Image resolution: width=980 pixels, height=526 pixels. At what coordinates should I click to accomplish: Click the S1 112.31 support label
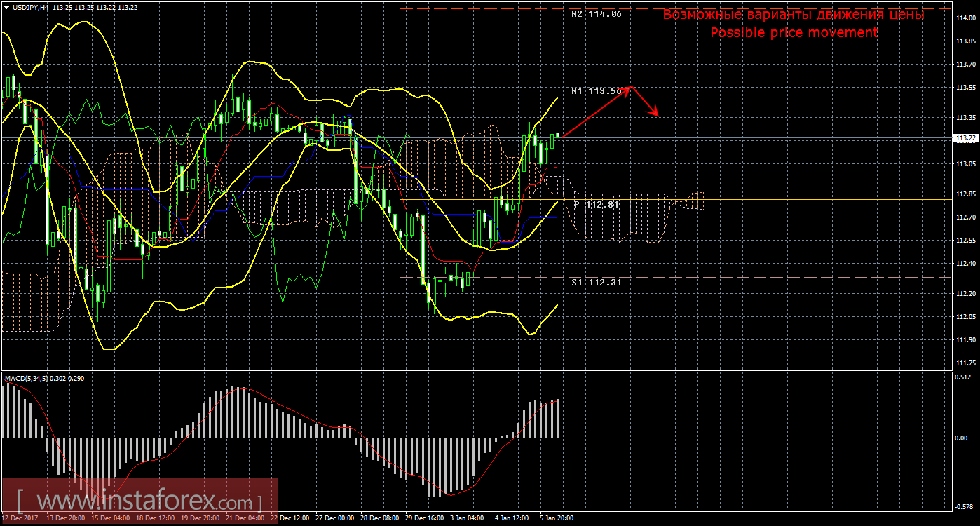597,282
